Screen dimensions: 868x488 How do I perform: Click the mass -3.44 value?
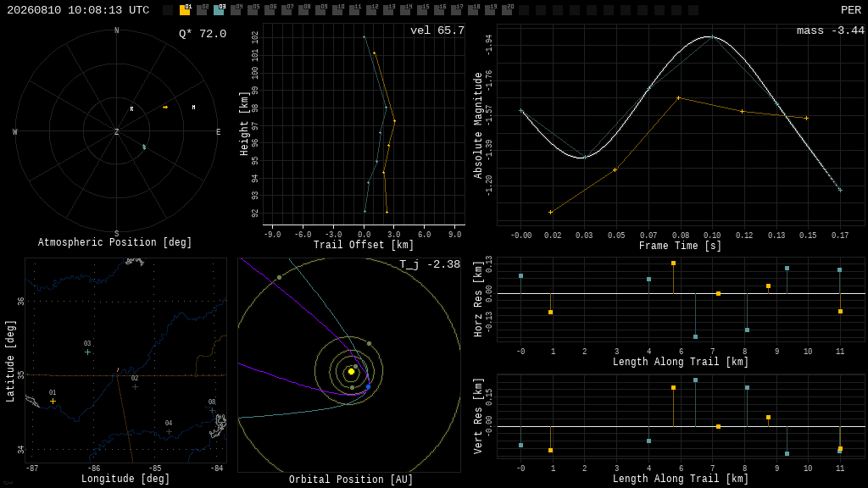(831, 30)
